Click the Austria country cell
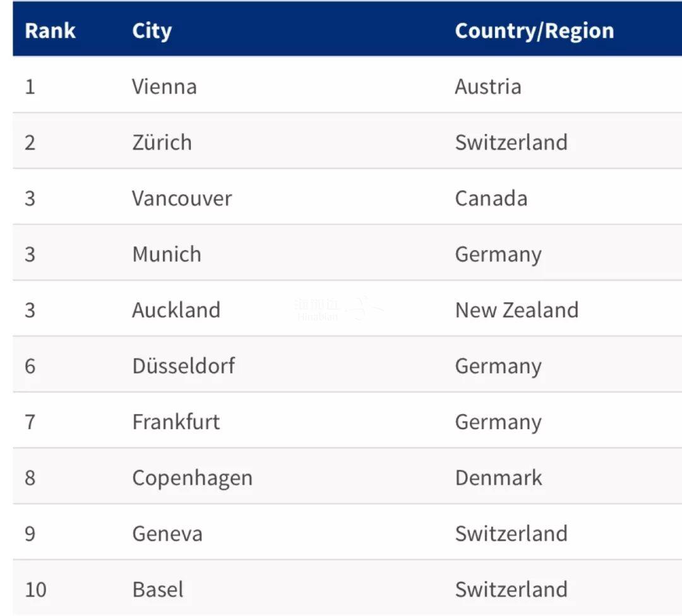Image resolution: width=682 pixels, height=616 pixels. 488,86
